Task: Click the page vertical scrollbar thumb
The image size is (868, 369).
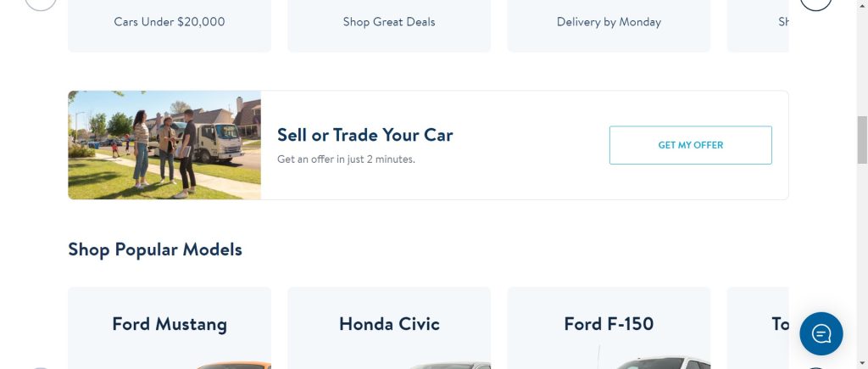Action: click(x=862, y=139)
